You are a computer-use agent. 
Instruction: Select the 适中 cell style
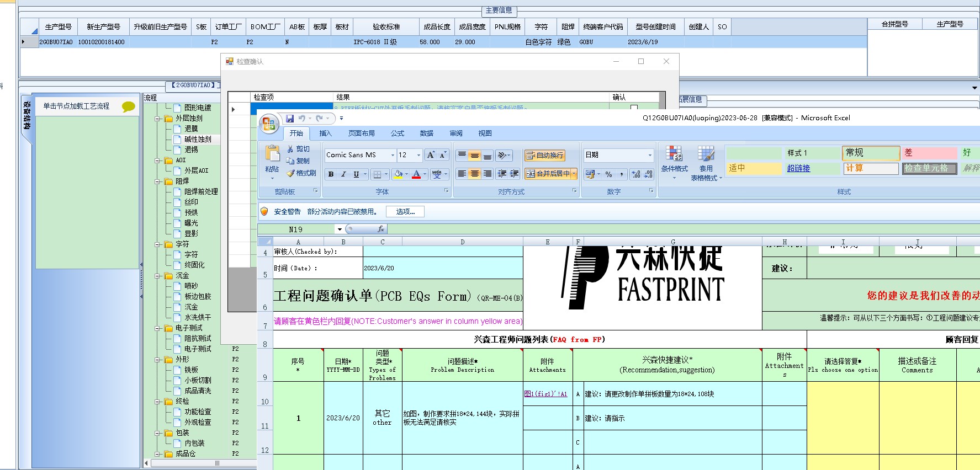(754, 168)
